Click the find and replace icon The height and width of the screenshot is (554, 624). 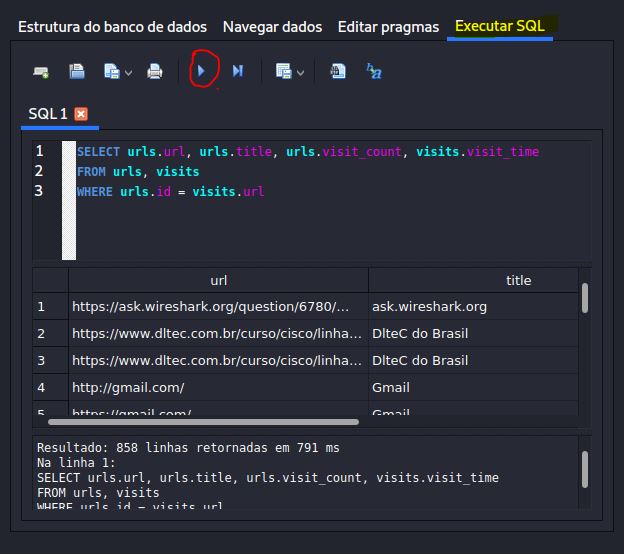click(x=374, y=71)
